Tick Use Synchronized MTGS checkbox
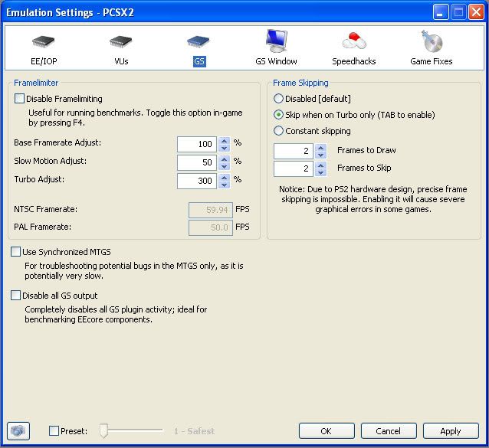Viewport: 489px width, 448px height. click(15, 252)
